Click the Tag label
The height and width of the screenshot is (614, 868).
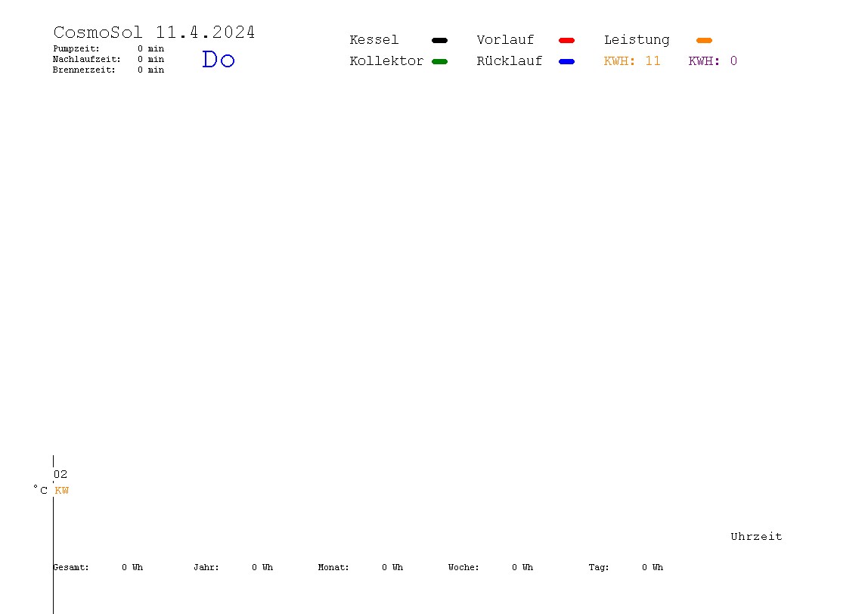tap(599, 567)
